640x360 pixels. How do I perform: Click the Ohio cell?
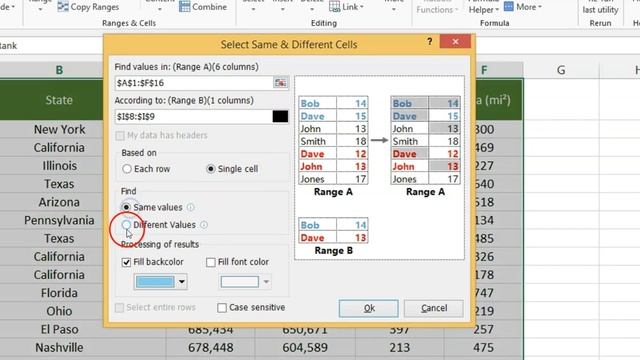[59, 311]
